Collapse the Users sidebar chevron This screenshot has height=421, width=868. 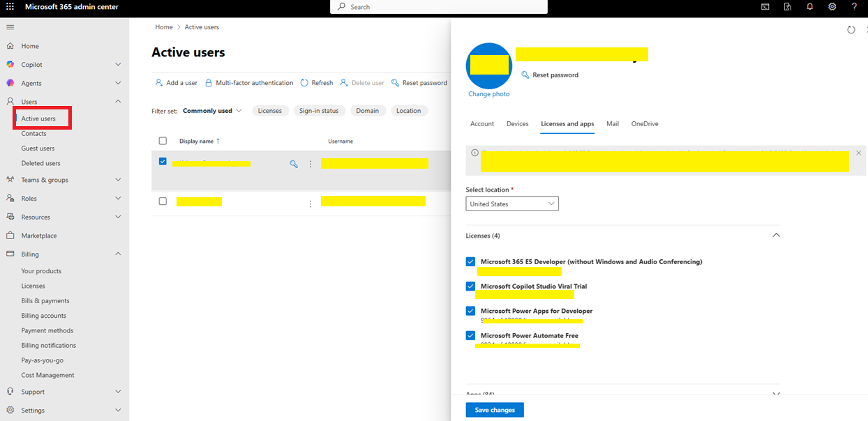pyautogui.click(x=118, y=102)
